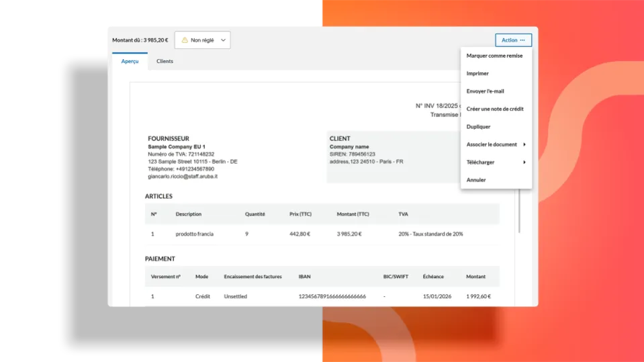Click the Montant dû amount label
The width and height of the screenshot is (644, 362).
[140, 40]
